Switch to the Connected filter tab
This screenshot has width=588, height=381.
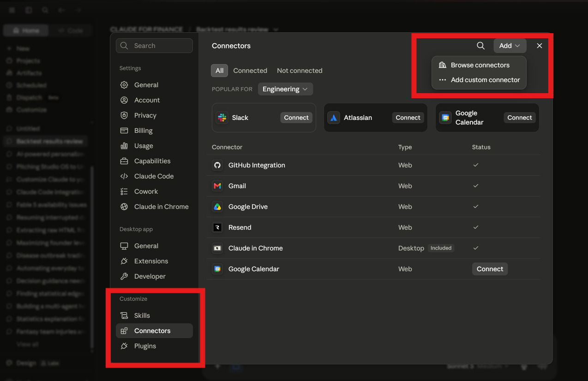tap(250, 71)
